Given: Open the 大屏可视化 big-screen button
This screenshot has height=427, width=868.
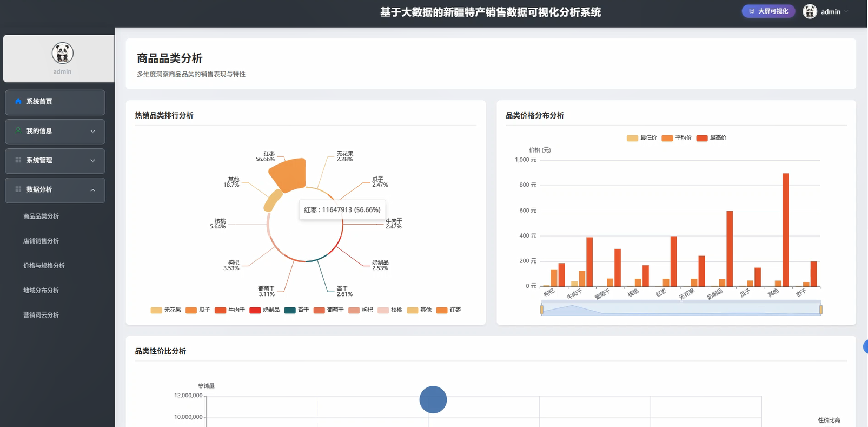Looking at the screenshot, I should point(768,11).
